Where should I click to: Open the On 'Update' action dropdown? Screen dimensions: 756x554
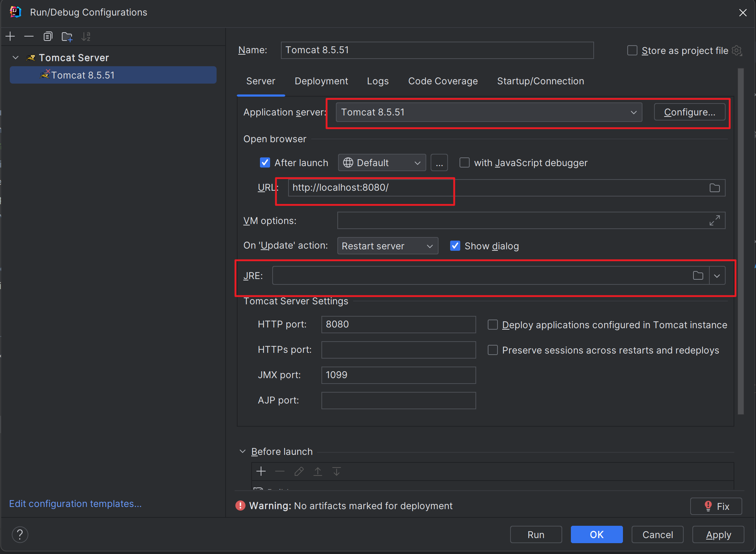click(x=388, y=246)
